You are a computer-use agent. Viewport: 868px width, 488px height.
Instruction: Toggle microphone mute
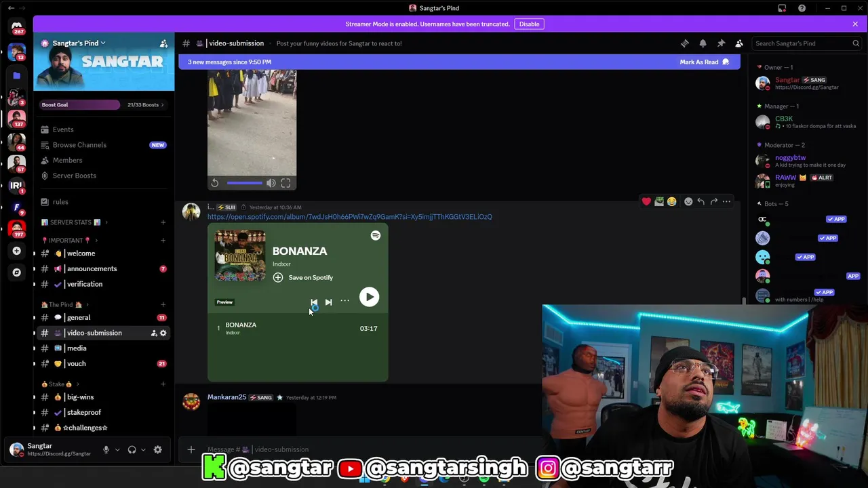[106, 449]
